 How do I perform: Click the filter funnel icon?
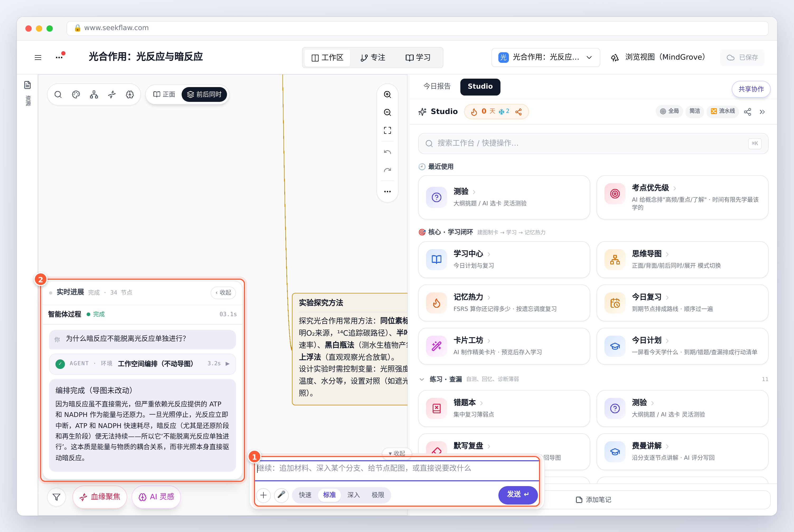(x=57, y=497)
